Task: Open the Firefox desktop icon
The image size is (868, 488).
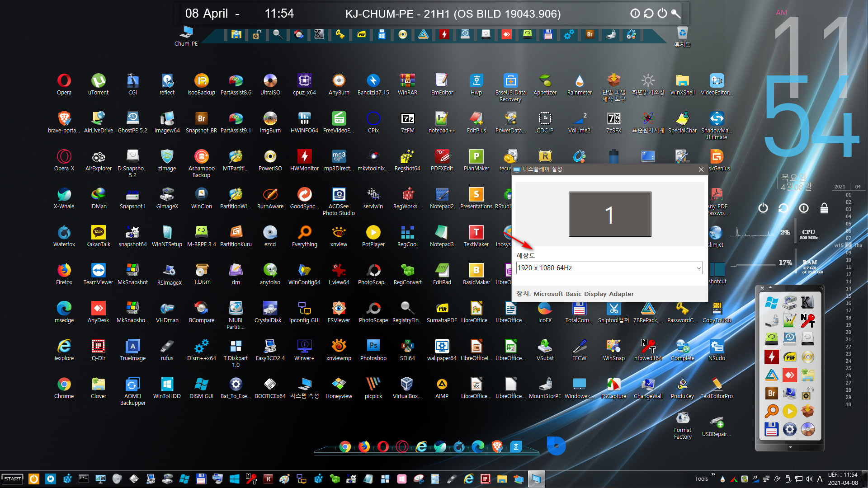Action: click(x=64, y=274)
